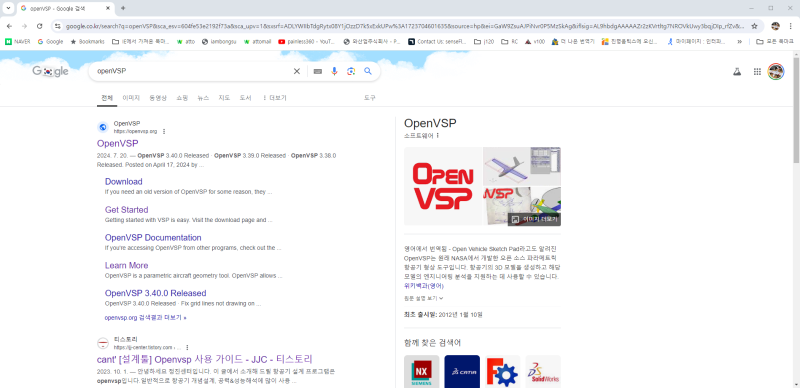Open the Download sitelink
The height and width of the screenshot is (388, 800).
coord(123,182)
